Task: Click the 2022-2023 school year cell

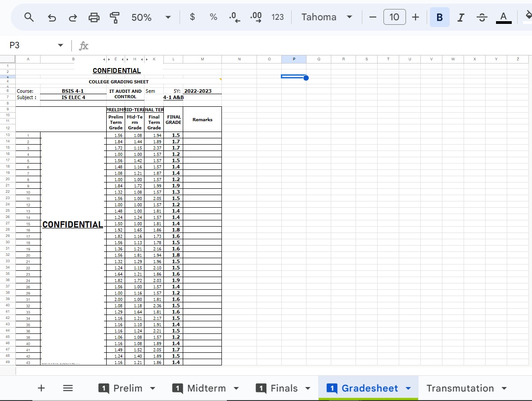Action: [x=202, y=91]
